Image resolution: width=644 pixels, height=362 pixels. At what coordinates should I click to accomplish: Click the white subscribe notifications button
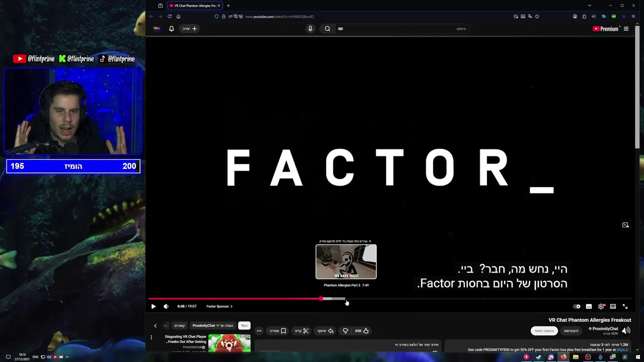[x=544, y=331]
